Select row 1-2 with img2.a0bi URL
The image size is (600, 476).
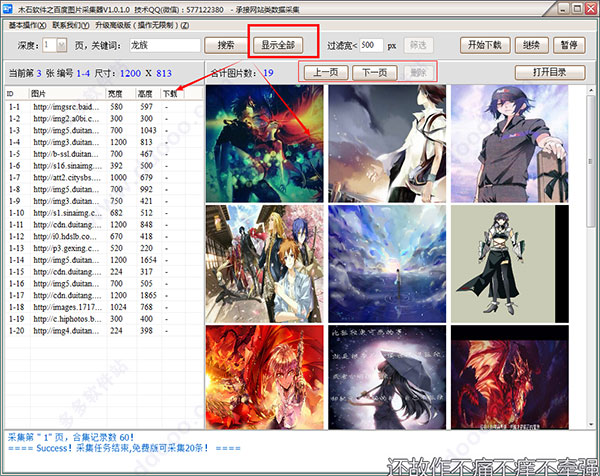(x=104, y=119)
